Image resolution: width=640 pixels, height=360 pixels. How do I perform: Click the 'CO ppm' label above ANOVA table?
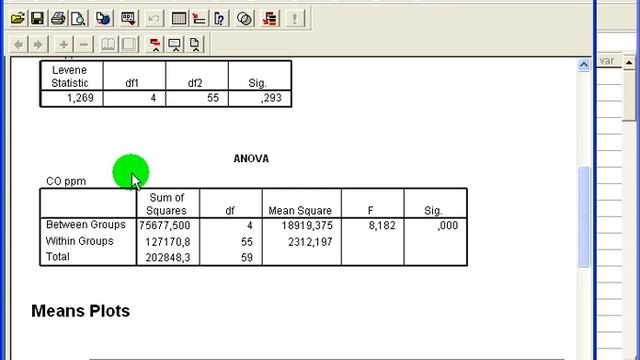pyautogui.click(x=66, y=181)
